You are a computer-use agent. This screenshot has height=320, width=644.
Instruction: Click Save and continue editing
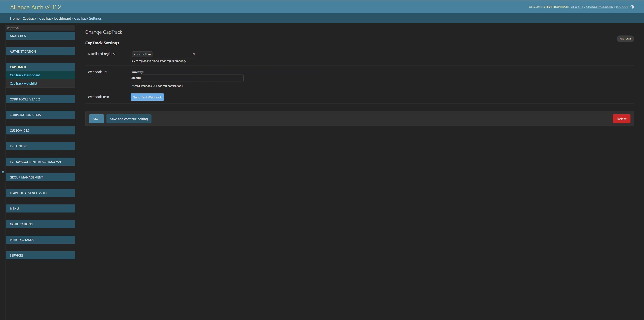pos(129,119)
